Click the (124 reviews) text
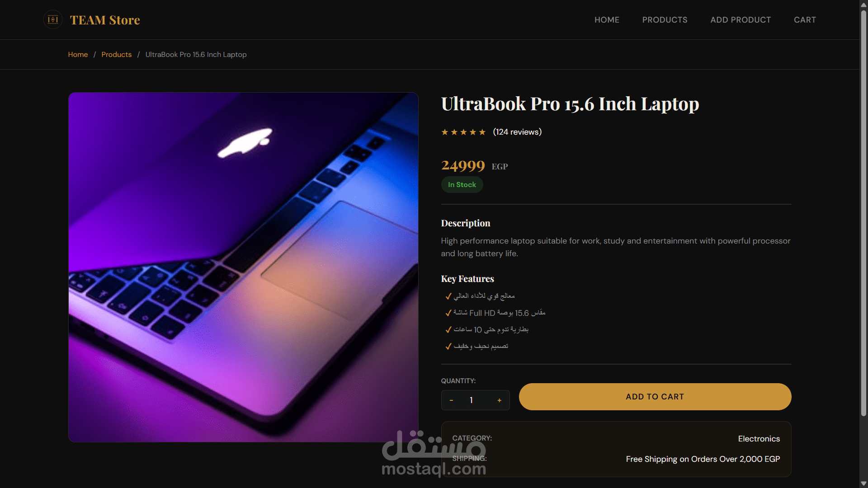The width and height of the screenshot is (868, 488). tap(517, 132)
